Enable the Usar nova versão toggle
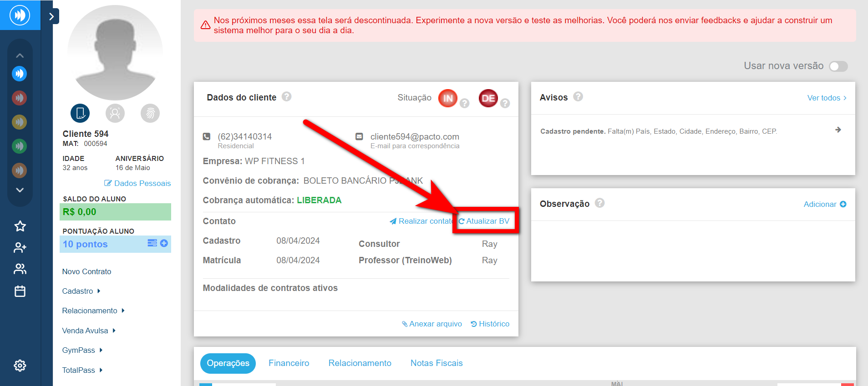This screenshot has height=386, width=868. tap(838, 66)
